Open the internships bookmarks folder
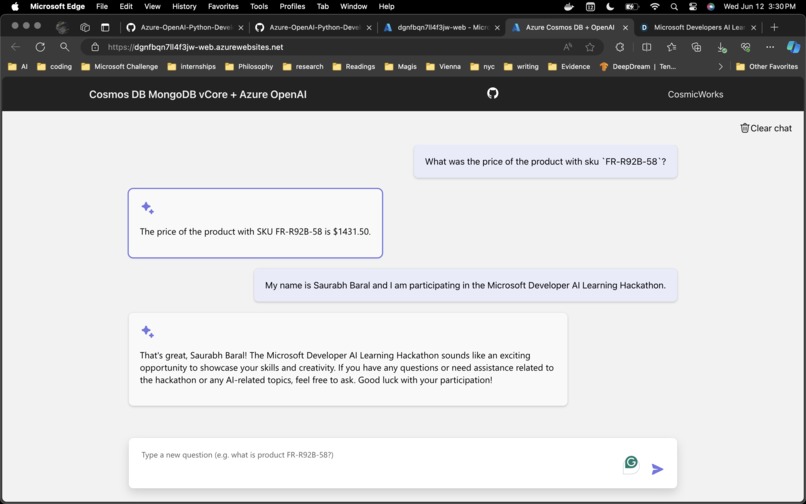The height and width of the screenshot is (504, 806). (x=192, y=66)
